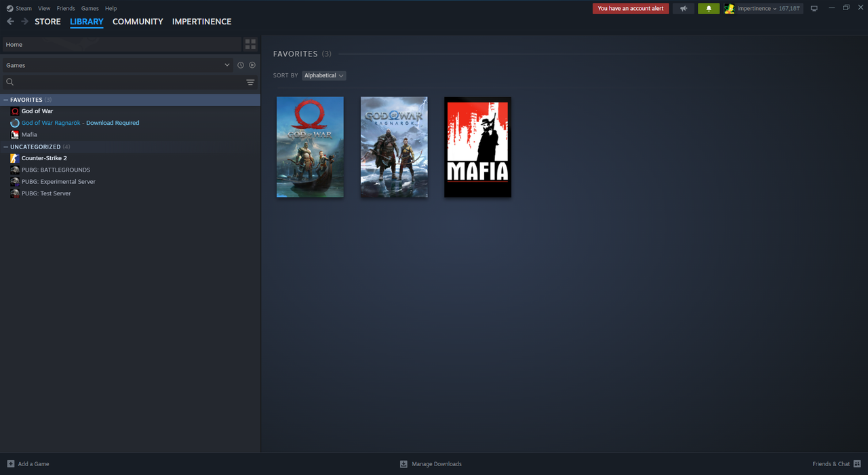This screenshot has height=475, width=868.
Task: Click the Ragnarök download spinner icon
Action: (15, 123)
